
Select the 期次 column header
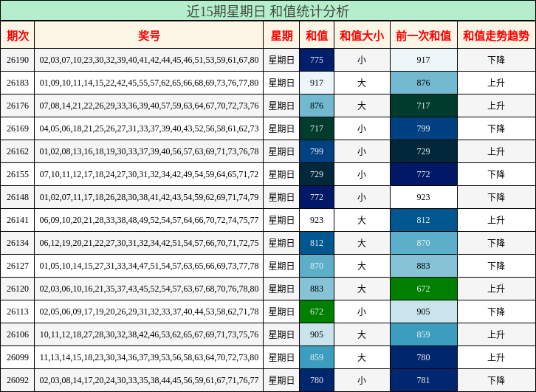18,35
